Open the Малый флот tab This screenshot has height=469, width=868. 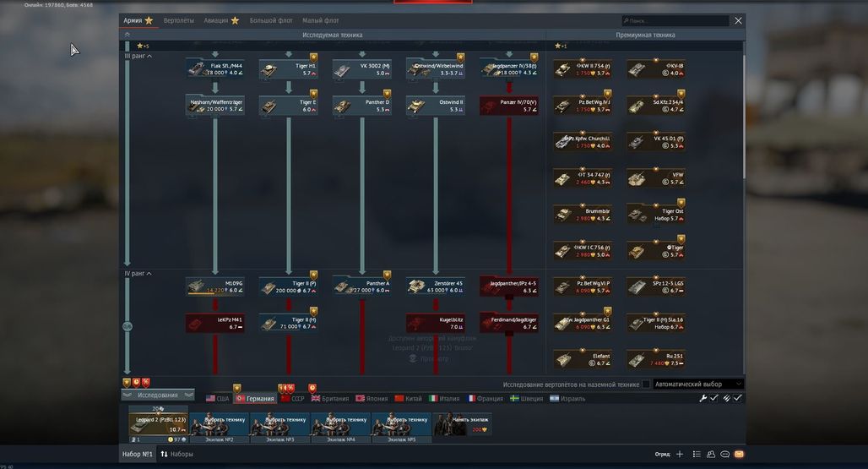click(321, 20)
